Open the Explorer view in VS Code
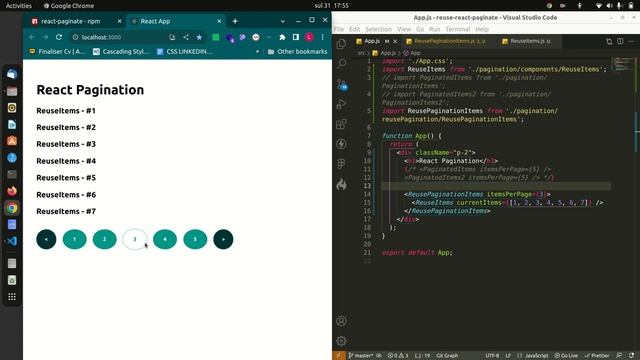This screenshot has width=640, height=360. pos(341,44)
